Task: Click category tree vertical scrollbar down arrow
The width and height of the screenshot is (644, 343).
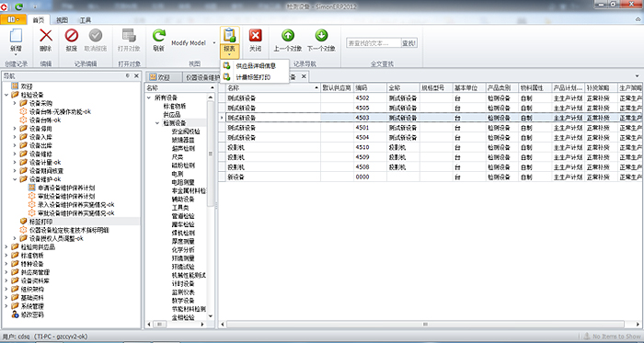Action: [211, 316]
